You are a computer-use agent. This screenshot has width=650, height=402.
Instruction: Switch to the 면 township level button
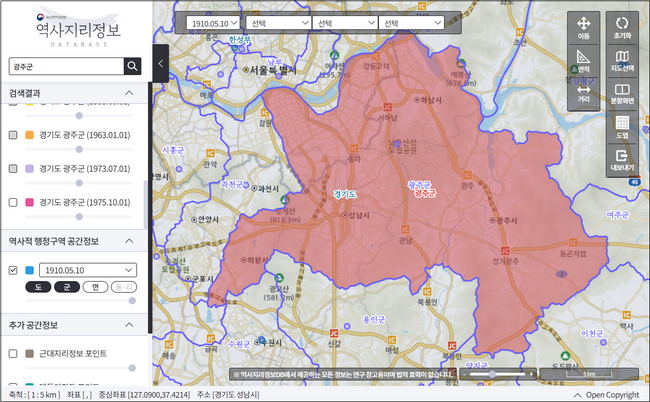[x=95, y=287]
